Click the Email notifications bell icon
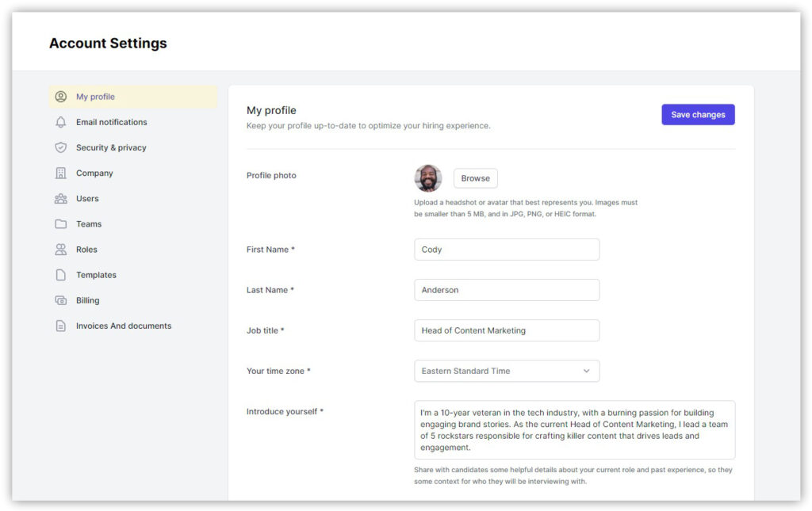Image resolution: width=812 pixels, height=511 pixels. tap(61, 122)
